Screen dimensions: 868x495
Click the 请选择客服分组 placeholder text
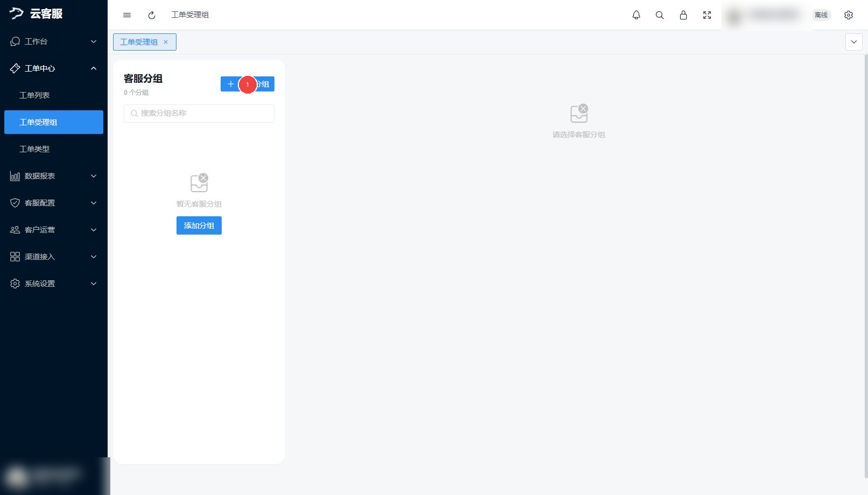pos(579,135)
